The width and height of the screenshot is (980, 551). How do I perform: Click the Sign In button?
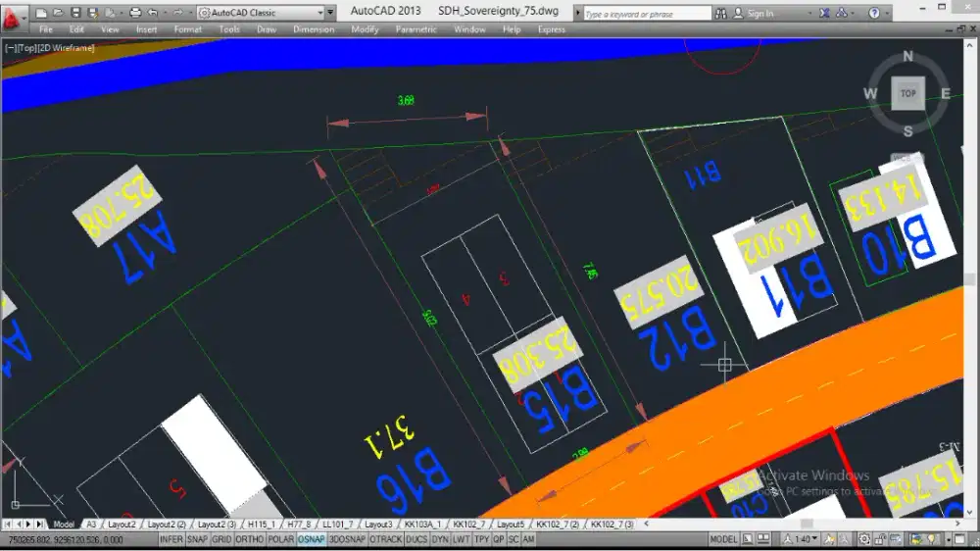click(x=754, y=13)
